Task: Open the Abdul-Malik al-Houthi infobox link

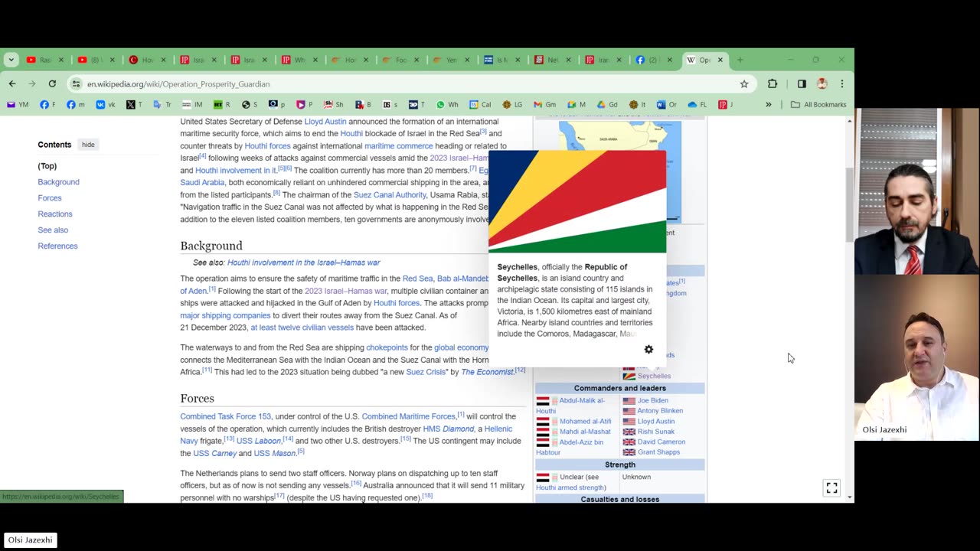Action: point(570,406)
